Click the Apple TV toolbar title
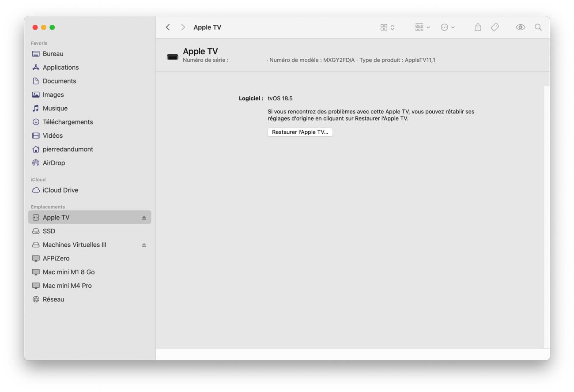The width and height of the screenshot is (574, 392). (x=207, y=27)
